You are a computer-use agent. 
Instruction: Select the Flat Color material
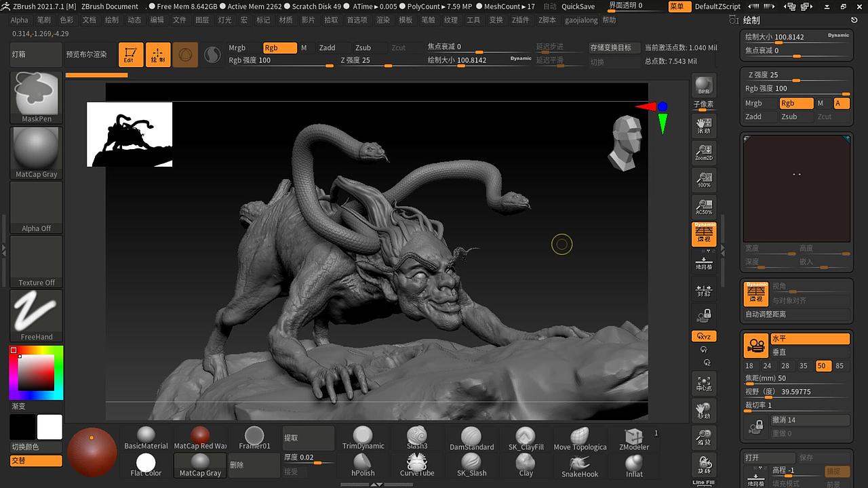pyautogui.click(x=146, y=465)
